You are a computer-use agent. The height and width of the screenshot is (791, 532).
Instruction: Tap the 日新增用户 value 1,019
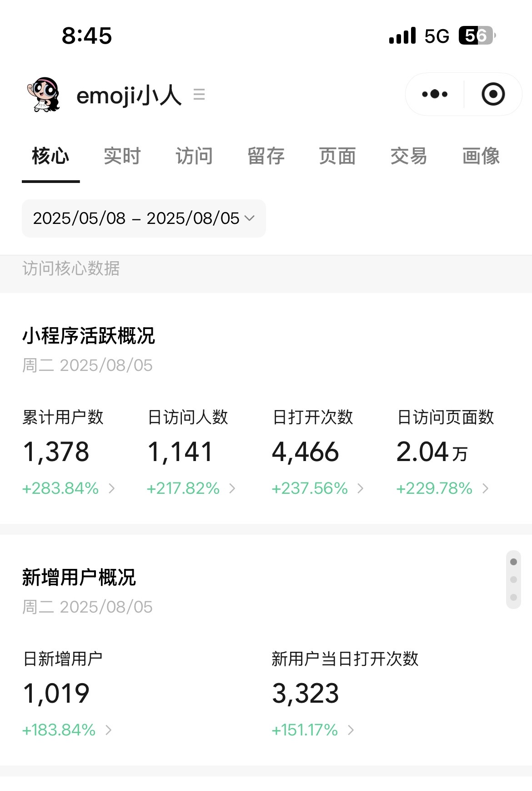[56, 694]
